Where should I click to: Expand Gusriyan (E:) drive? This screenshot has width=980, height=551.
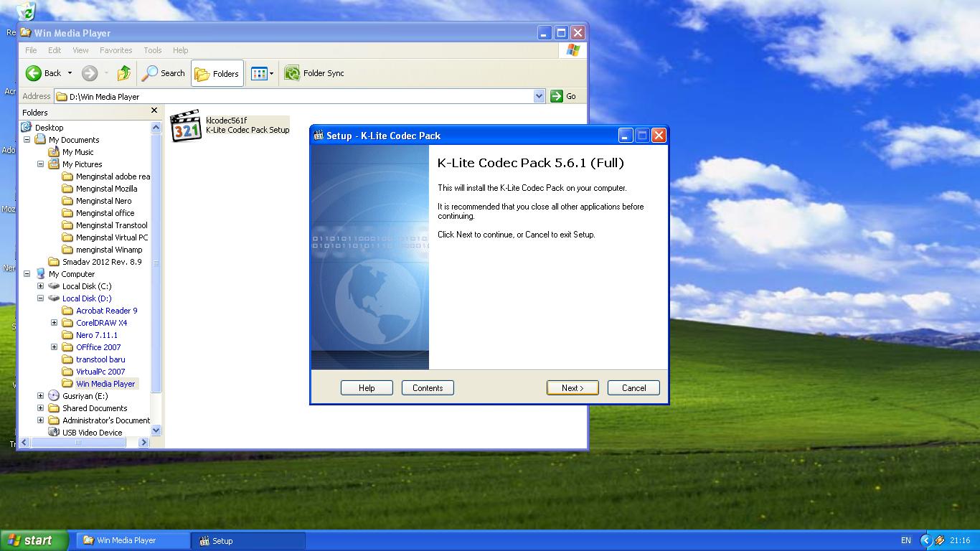click(x=41, y=396)
